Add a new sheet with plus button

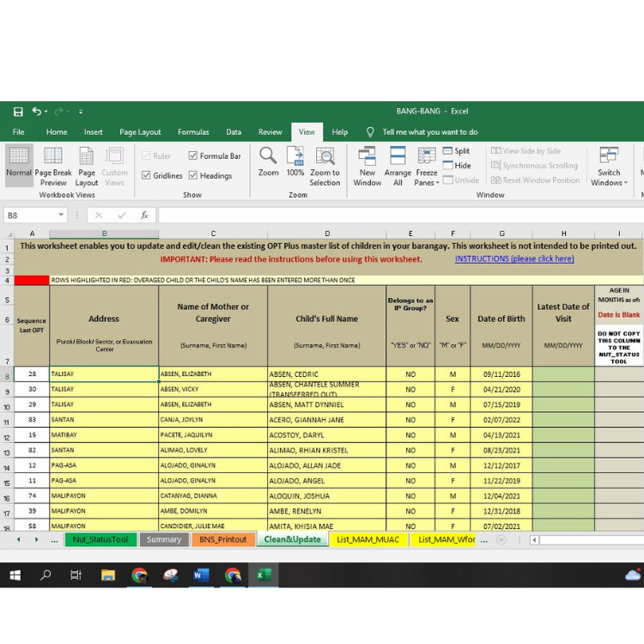(x=501, y=540)
